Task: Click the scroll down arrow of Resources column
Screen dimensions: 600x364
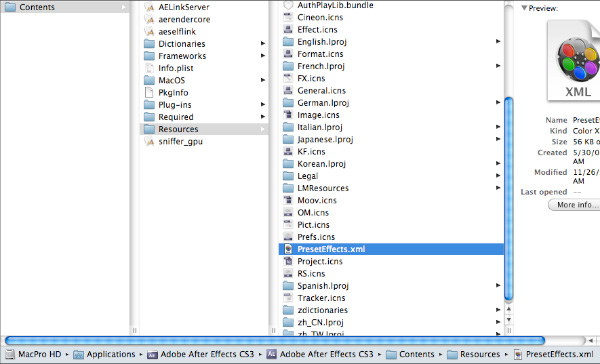Action: tap(509, 320)
